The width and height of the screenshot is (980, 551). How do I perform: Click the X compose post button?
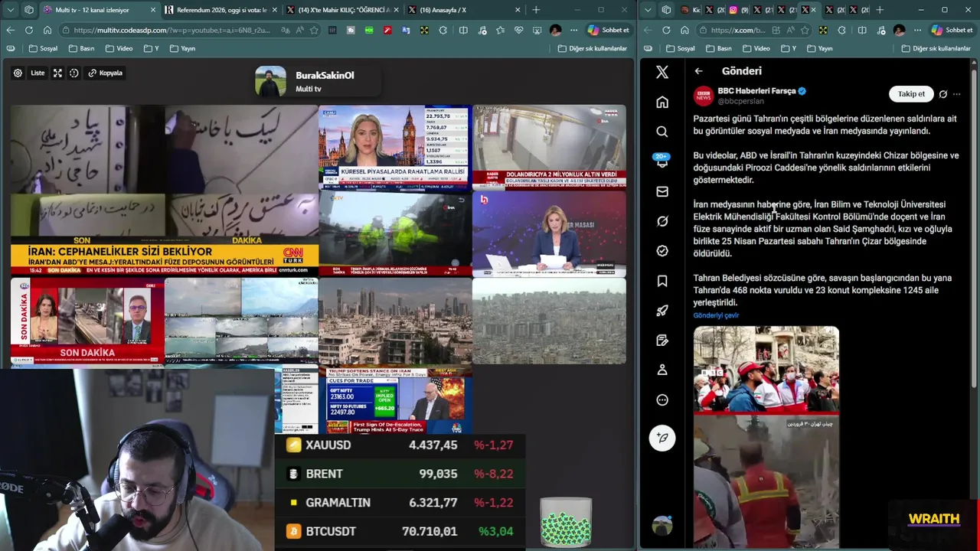(662, 438)
